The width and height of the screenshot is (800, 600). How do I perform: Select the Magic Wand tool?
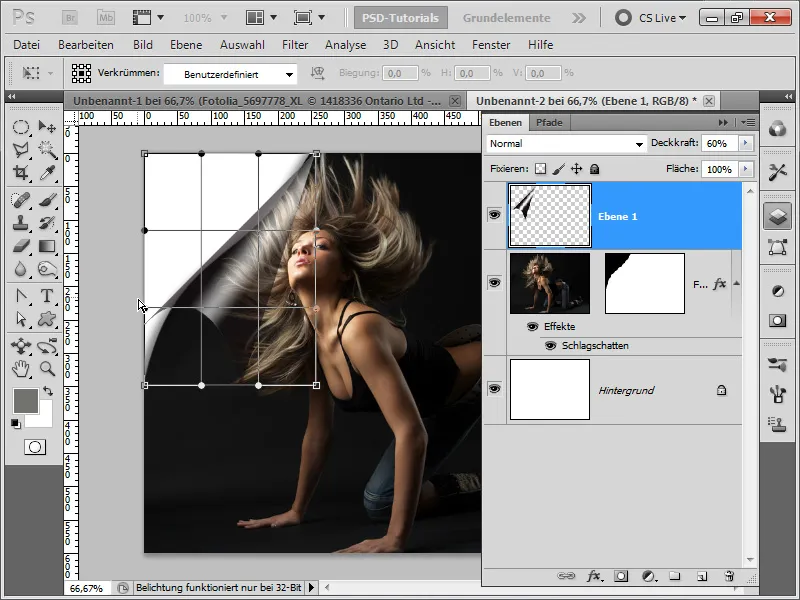[x=47, y=149]
